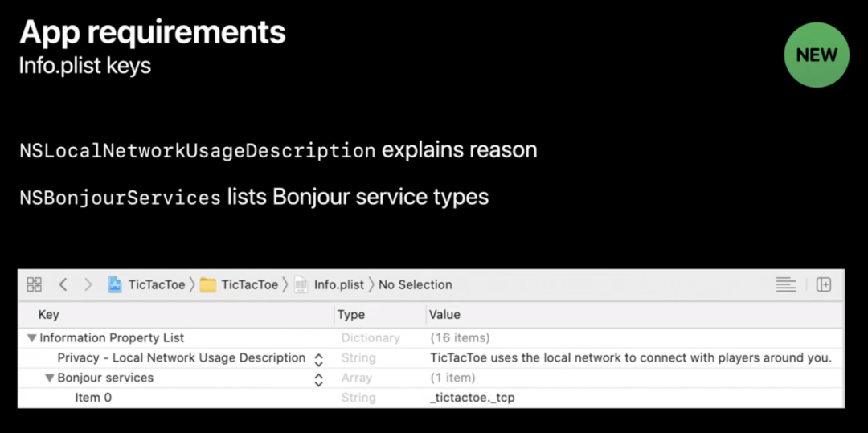Click the Info.plist file icon
Image resolution: width=868 pixels, height=433 pixels.
coord(301,285)
